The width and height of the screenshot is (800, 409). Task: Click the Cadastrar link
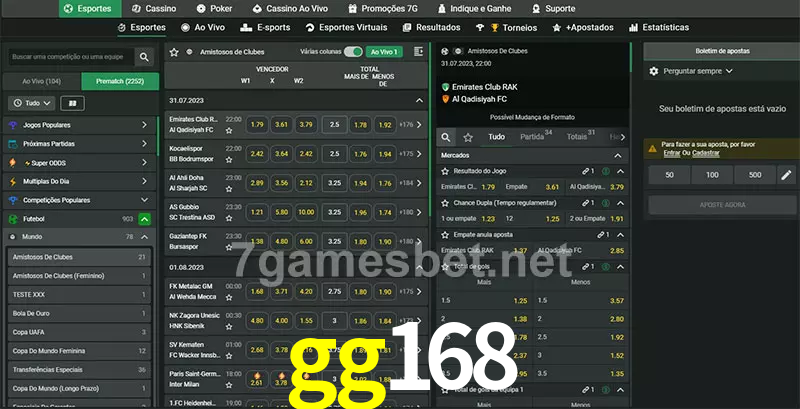click(x=706, y=153)
